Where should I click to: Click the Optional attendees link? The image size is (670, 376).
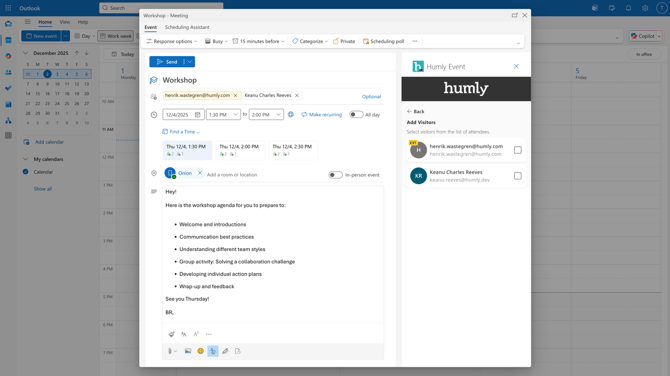pyautogui.click(x=371, y=97)
